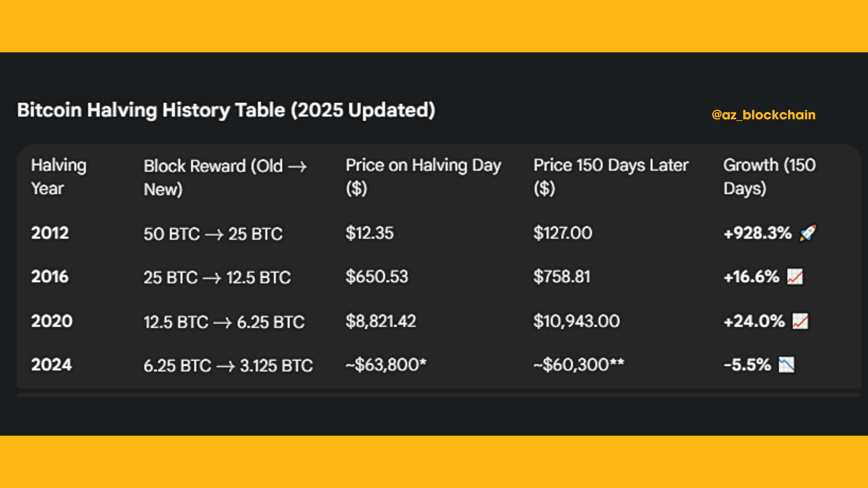The height and width of the screenshot is (488, 868).
Task: Click the arrow in 50 BTC to 25 BTC
Action: click(214, 235)
